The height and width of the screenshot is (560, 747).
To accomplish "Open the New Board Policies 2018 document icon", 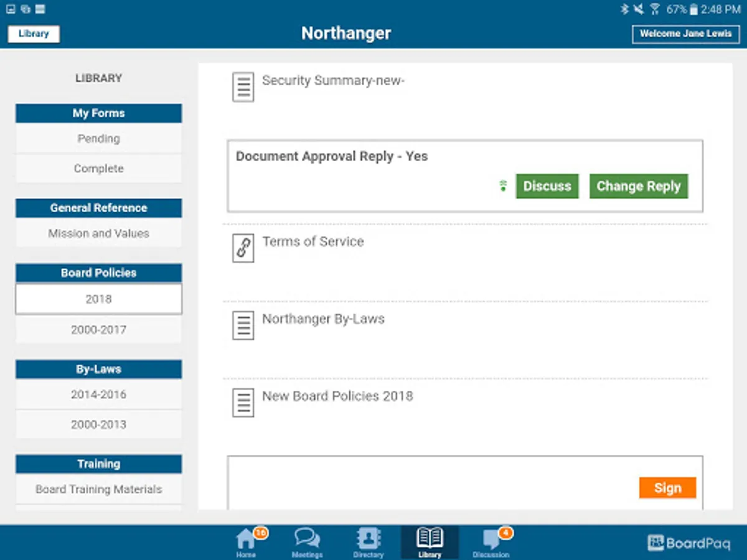I will pyautogui.click(x=243, y=403).
